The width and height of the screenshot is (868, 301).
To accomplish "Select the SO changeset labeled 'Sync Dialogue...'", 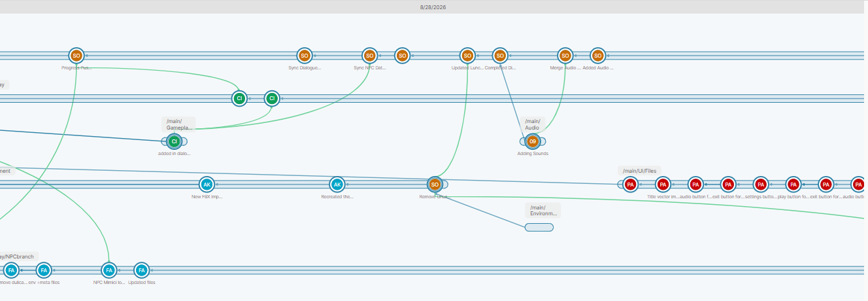I will pyautogui.click(x=304, y=56).
